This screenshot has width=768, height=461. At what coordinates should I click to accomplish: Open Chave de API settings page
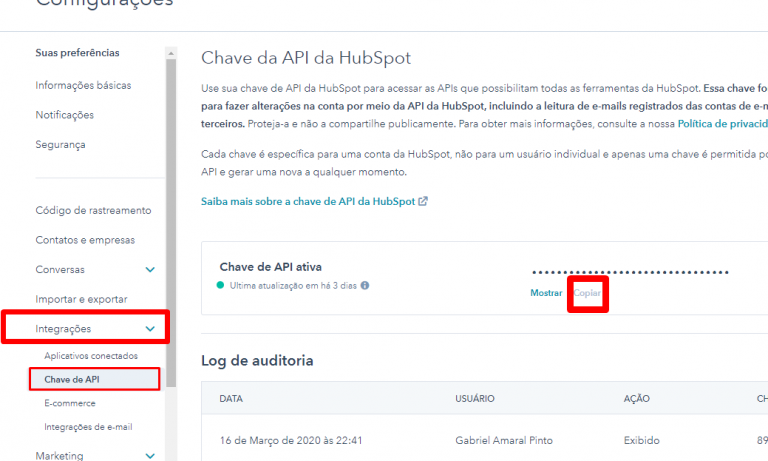point(71,379)
